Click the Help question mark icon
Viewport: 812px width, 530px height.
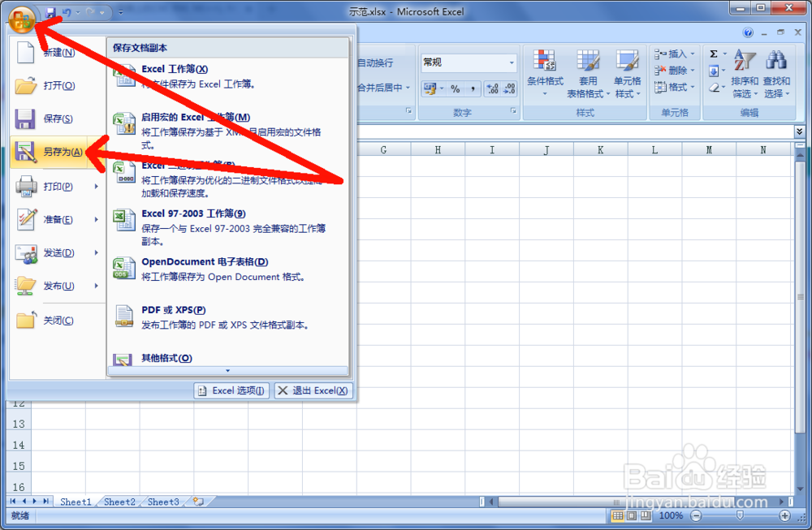coord(748,32)
